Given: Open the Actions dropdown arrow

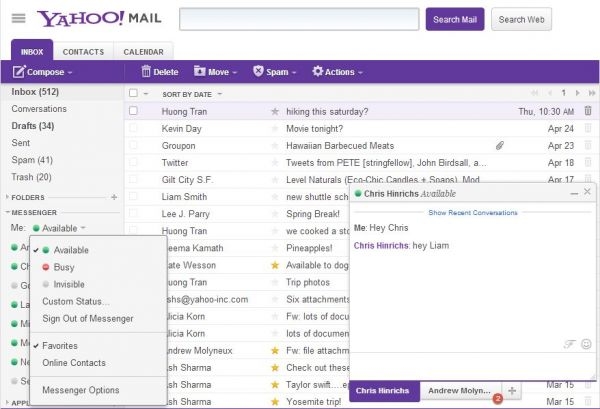Looking at the screenshot, I should coord(360,72).
